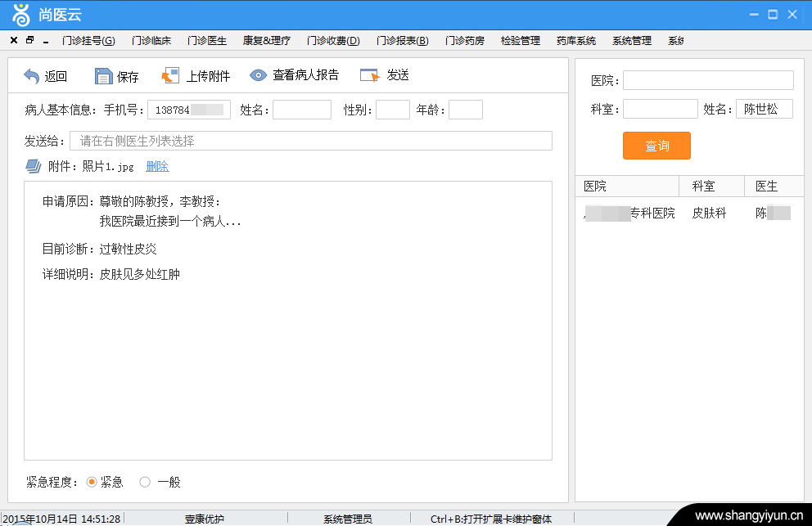
Task: Open the 康复&理疗 menu
Action: [x=267, y=40]
